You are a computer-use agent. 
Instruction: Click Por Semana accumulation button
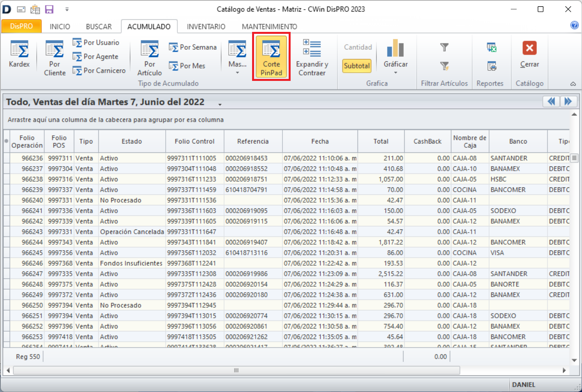(193, 47)
